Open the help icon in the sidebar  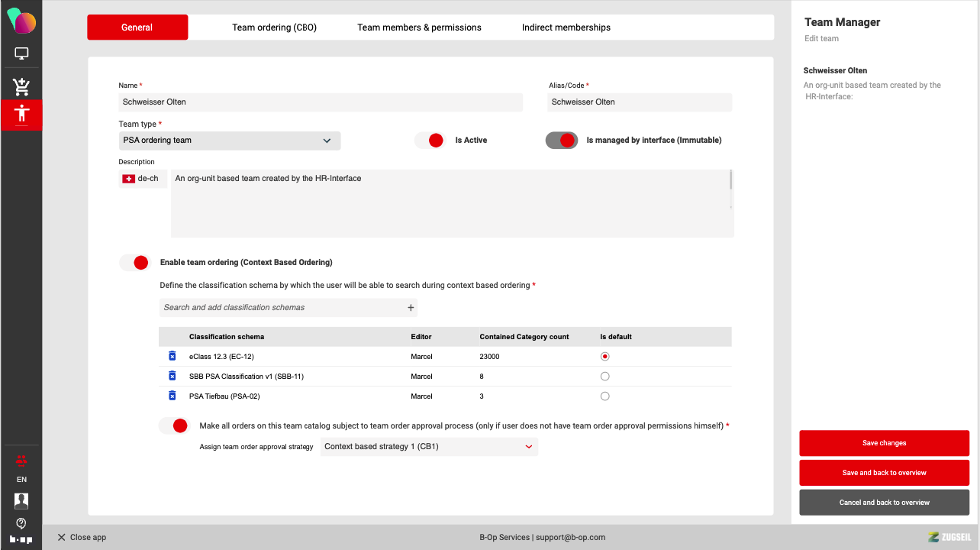pos(21,523)
